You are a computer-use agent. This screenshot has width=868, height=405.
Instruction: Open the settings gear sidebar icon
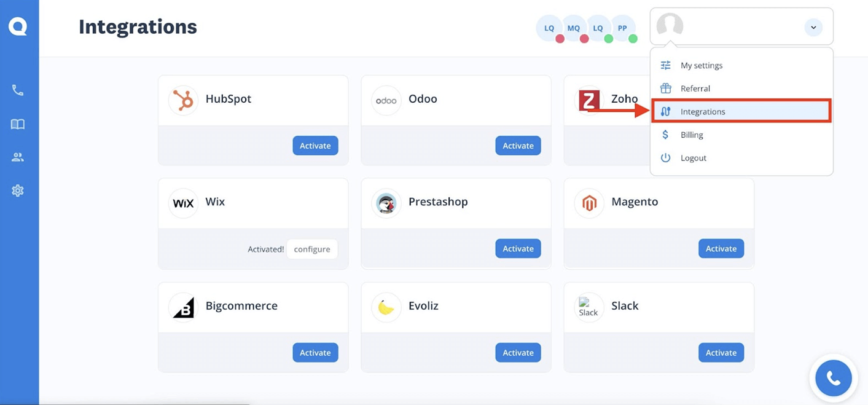(x=18, y=191)
